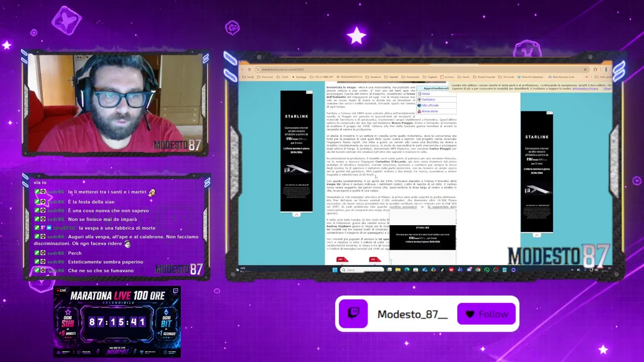This screenshot has height=362, width=644.
Task: Open the Copilot taskbar icon
Action: [x=434, y=270]
